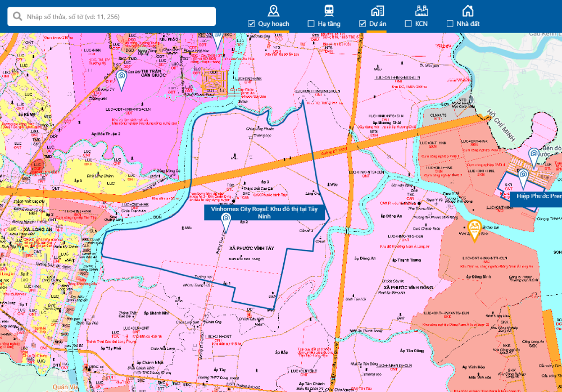Focus the parcel number search field

118,17
